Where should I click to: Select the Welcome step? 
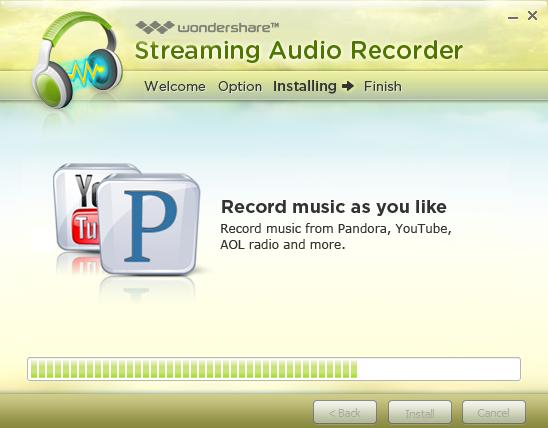pyautogui.click(x=175, y=86)
